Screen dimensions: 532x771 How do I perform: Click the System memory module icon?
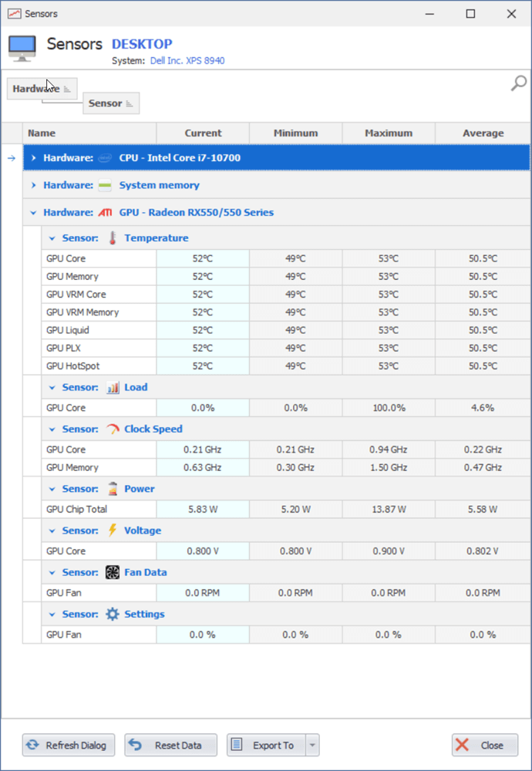(x=105, y=185)
